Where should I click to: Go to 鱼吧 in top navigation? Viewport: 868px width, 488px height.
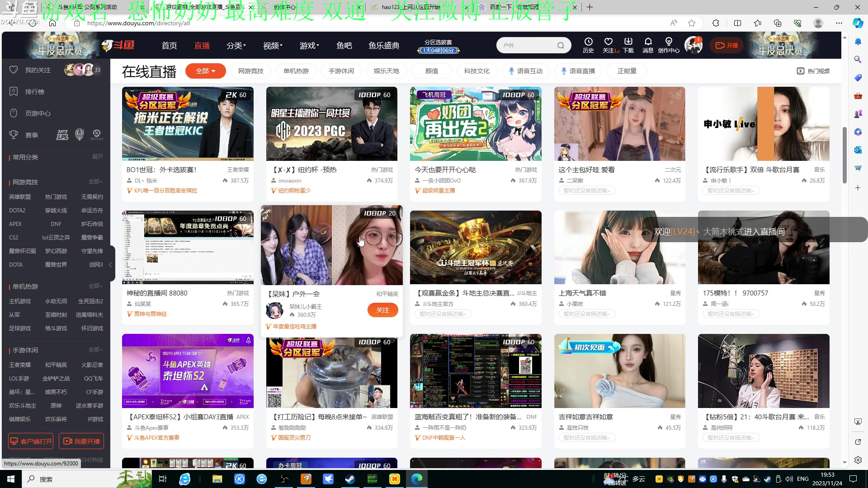click(x=344, y=45)
